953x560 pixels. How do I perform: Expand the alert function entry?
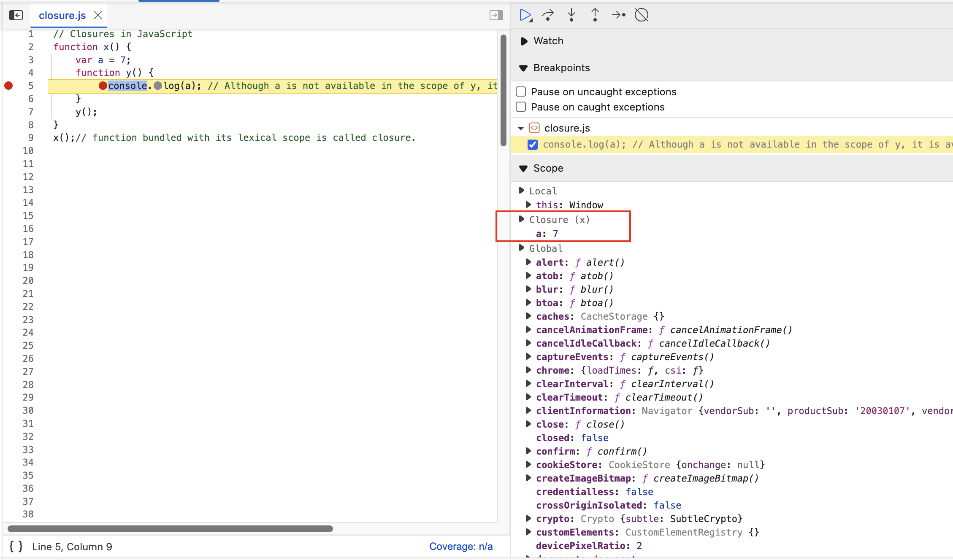tap(528, 262)
